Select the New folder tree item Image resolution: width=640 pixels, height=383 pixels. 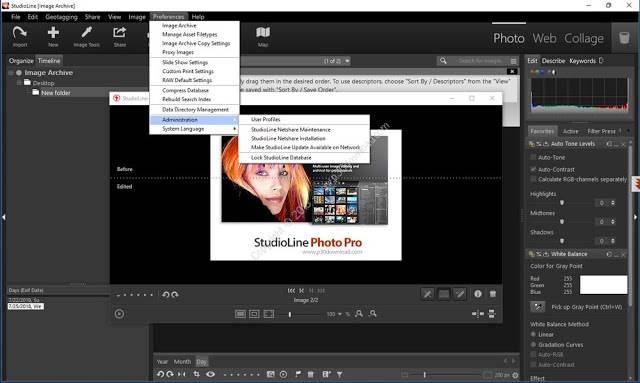(x=56, y=93)
